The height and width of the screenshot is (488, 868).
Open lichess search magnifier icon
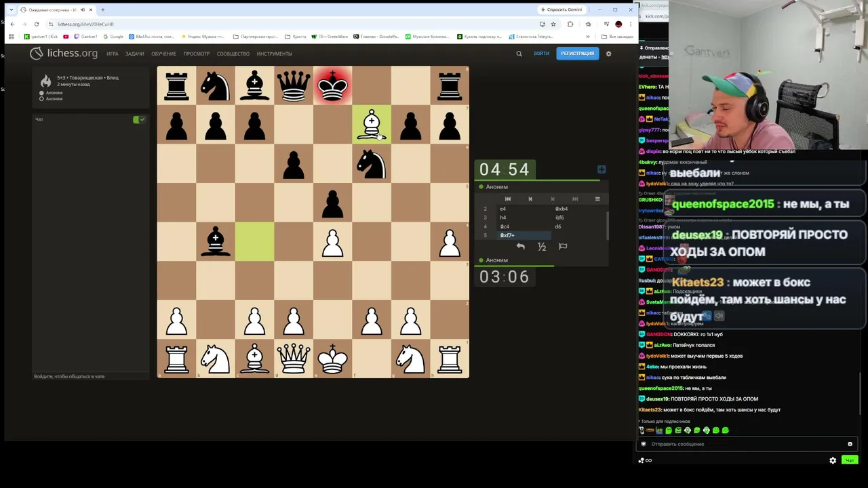519,54
